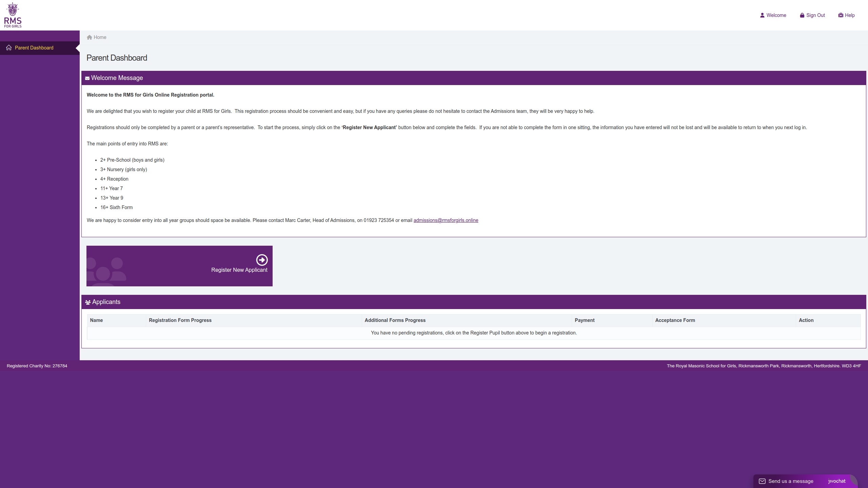
Task: Click the bold welcome portal headline
Action: click(151, 95)
